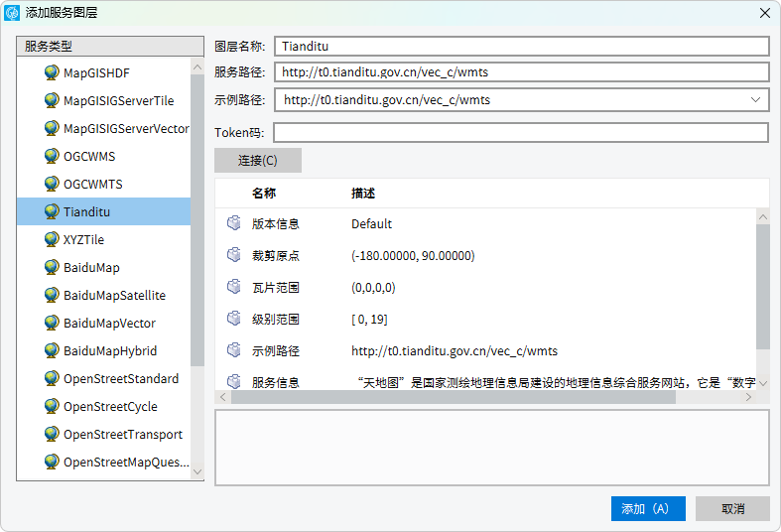Select the OpenStreetStandard globe icon
The image size is (781, 532).
point(52,378)
